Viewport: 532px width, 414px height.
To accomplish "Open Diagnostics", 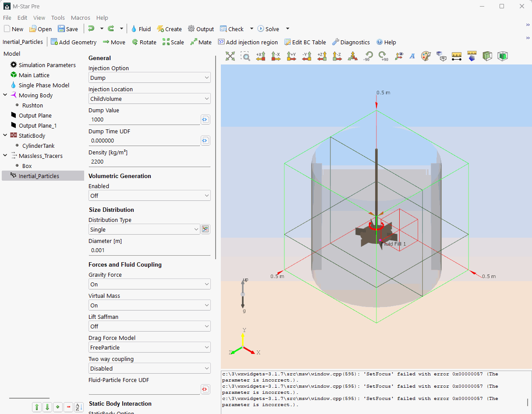I will pyautogui.click(x=351, y=42).
